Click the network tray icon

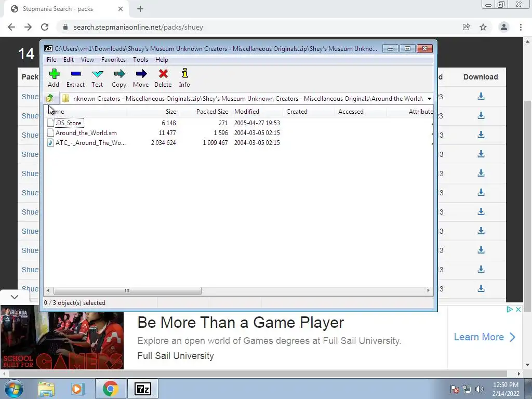click(x=467, y=389)
